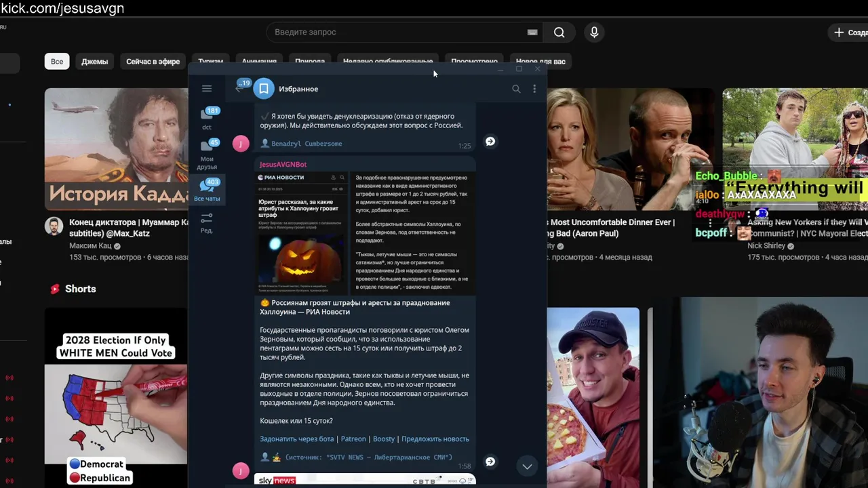Open Patreon link in post
Viewport: 868px width, 488px height.
pyautogui.click(x=353, y=439)
